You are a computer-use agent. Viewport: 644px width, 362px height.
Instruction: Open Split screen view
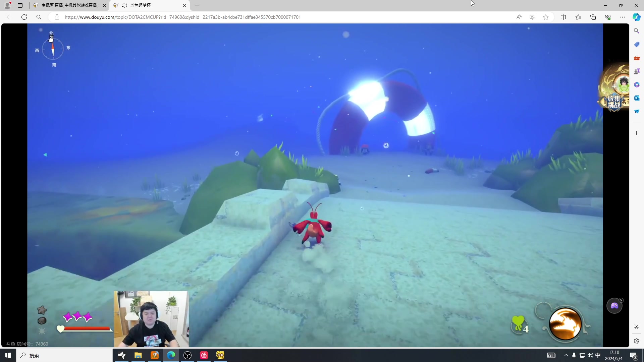click(563, 17)
